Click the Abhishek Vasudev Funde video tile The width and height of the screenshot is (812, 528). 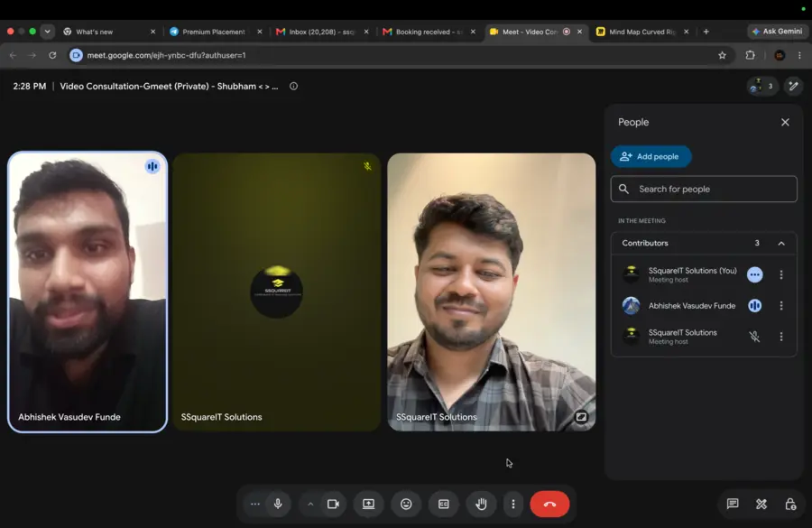88,292
